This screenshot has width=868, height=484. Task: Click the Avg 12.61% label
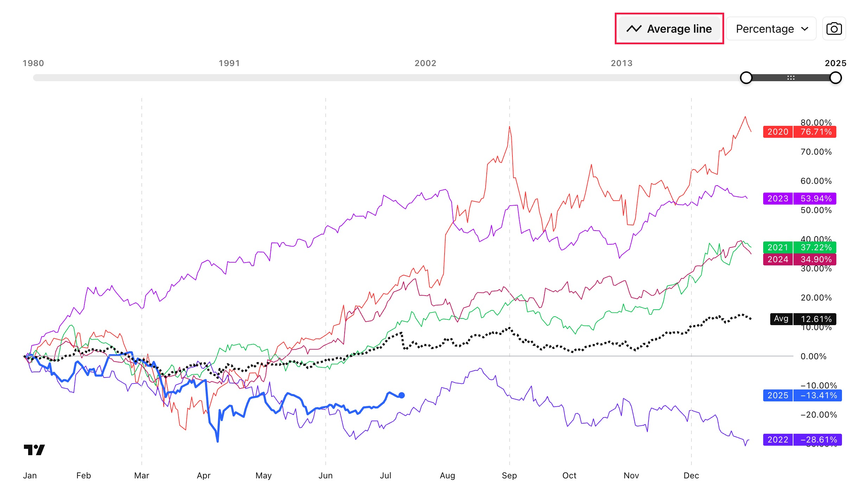(803, 319)
